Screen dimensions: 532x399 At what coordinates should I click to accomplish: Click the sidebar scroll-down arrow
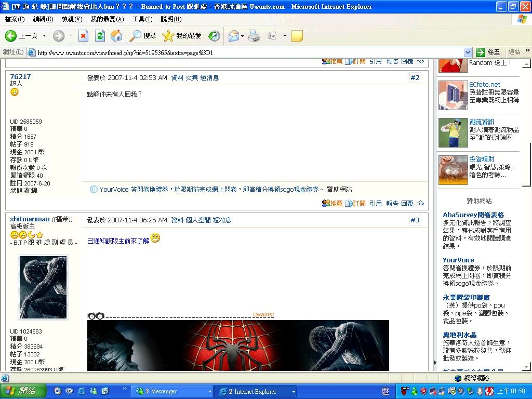pos(526,366)
